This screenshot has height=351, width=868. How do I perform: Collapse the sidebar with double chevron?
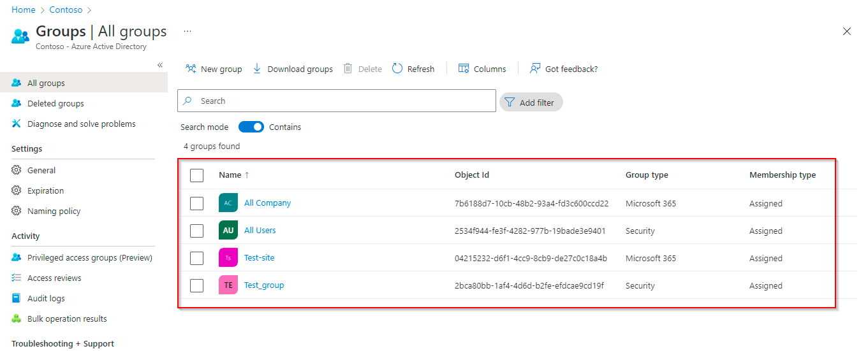160,65
